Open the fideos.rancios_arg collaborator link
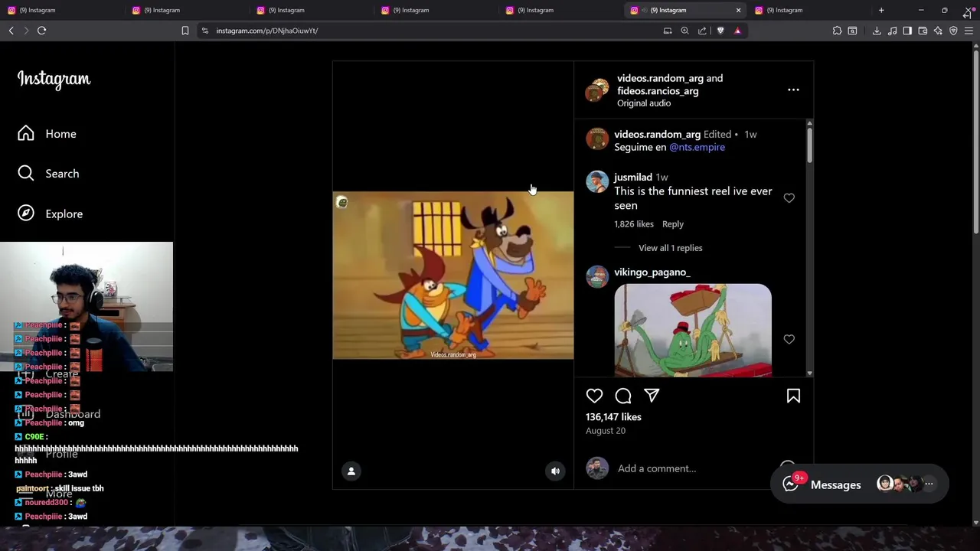Image resolution: width=980 pixels, height=551 pixels. (x=658, y=91)
